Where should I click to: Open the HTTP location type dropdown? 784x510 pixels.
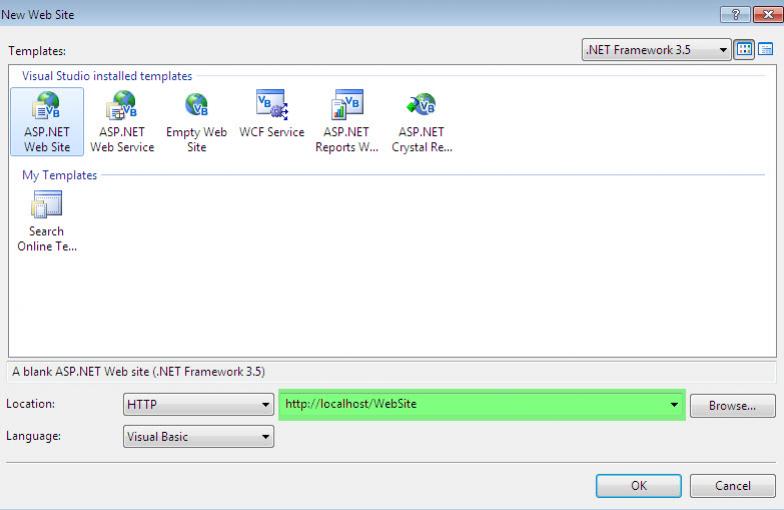pyautogui.click(x=198, y=404)
